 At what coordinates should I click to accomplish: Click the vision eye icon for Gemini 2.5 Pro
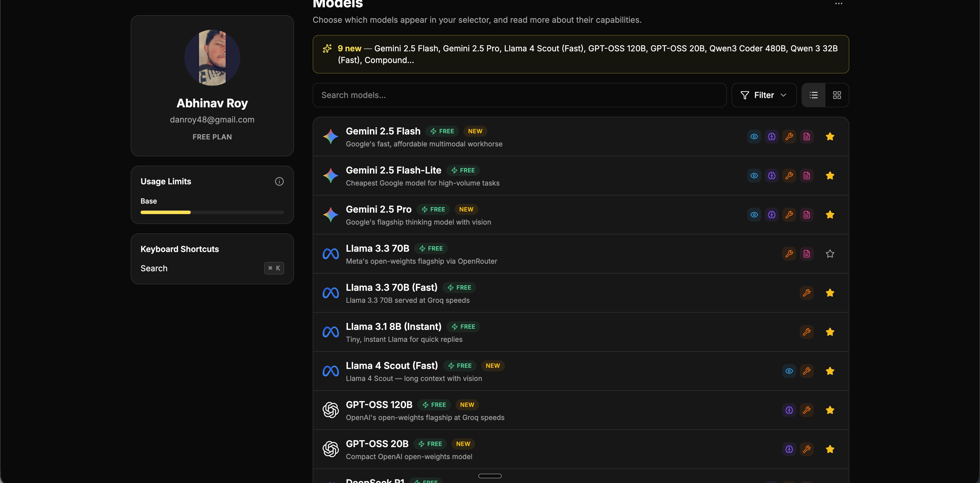tap(754, 215)
